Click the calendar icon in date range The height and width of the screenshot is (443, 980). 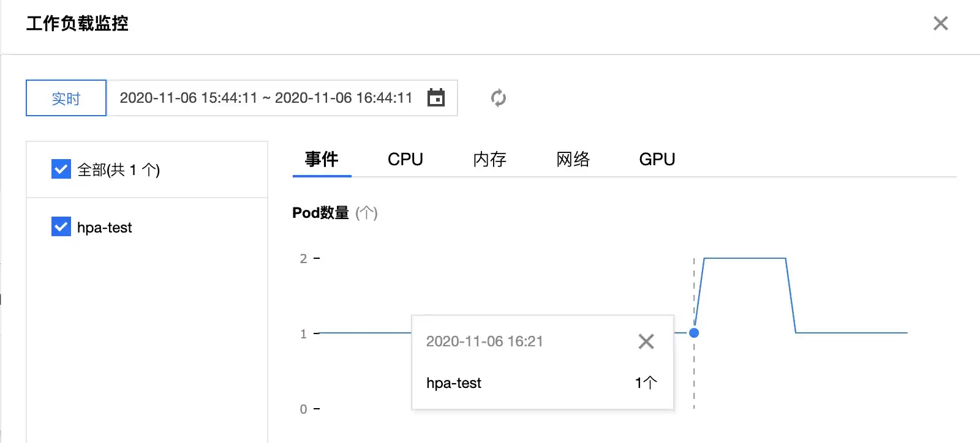click(x=436, y=98)
